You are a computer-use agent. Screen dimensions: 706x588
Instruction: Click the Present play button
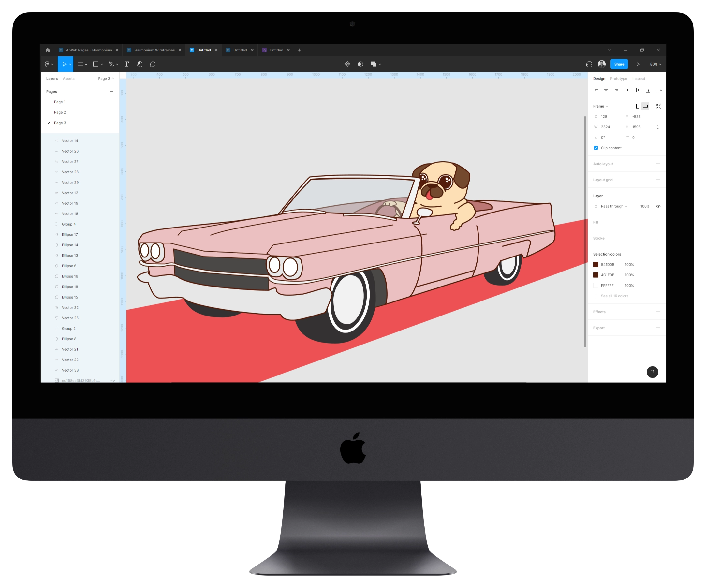pyautogui.click(x=638, y=64)
